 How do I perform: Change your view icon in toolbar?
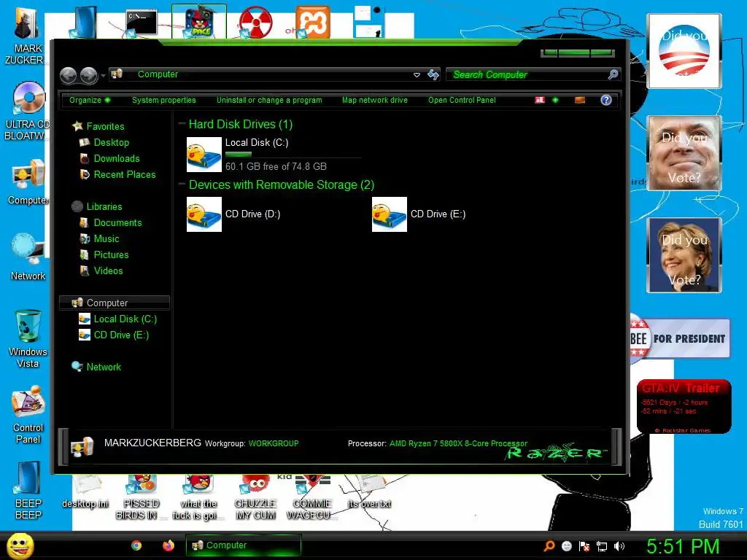[540, 100]
